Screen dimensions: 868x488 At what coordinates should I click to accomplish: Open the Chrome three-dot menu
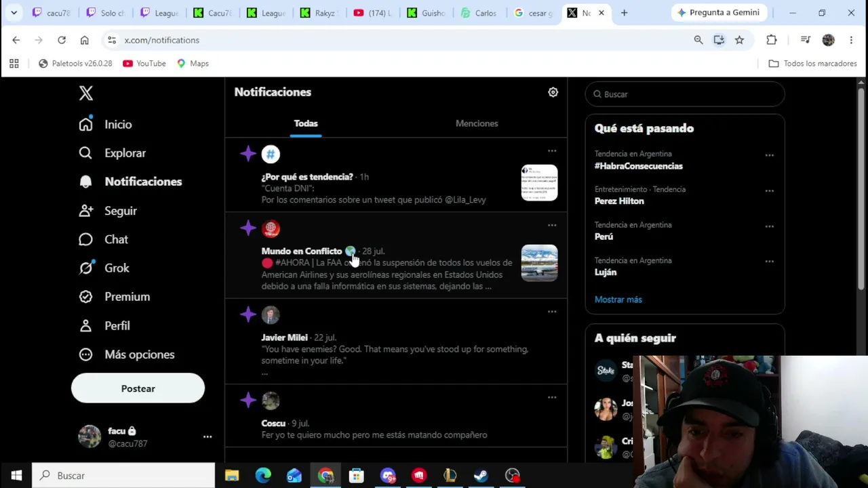(x=850, y=40)
